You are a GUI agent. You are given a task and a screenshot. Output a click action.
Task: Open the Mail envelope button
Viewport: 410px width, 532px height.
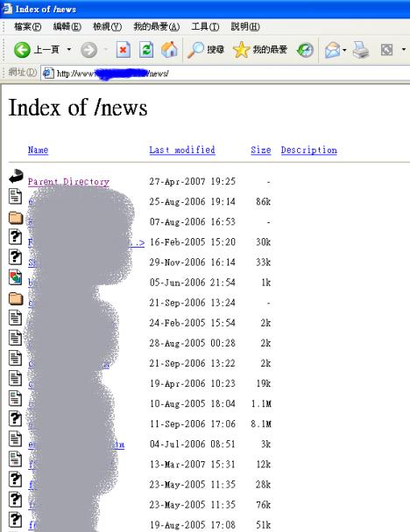332,50
